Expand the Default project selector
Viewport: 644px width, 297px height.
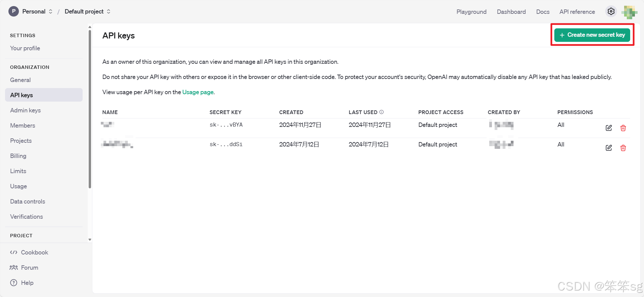click(x=87, y=11)
